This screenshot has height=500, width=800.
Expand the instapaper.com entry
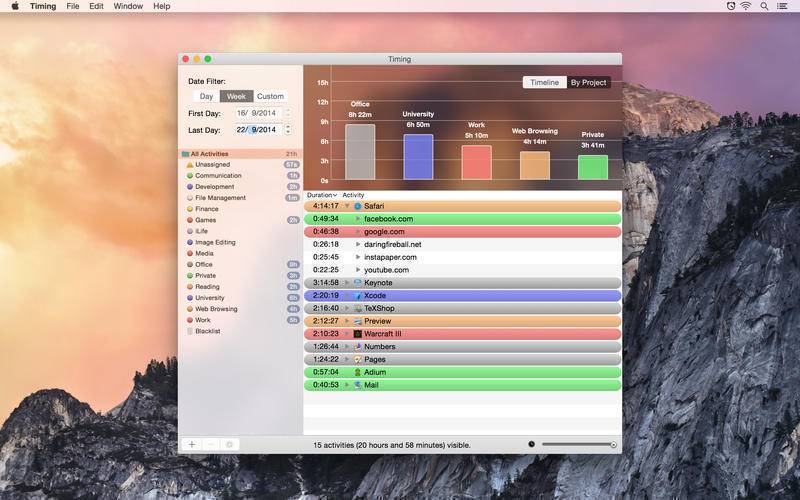358,257
